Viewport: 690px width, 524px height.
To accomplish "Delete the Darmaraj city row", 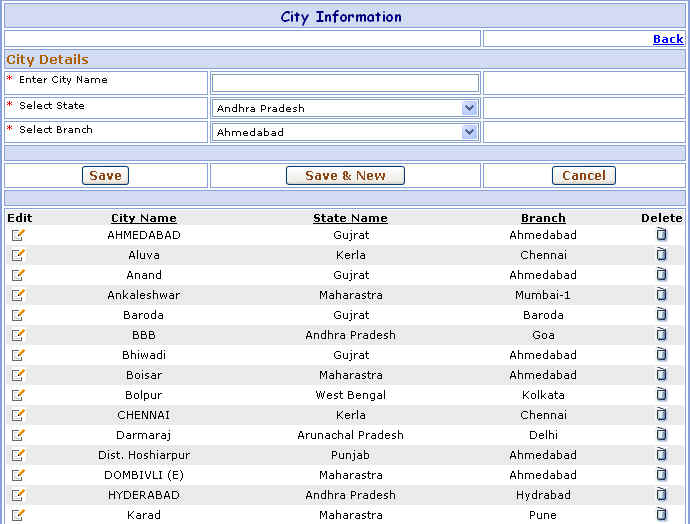I will [x=661, y=435].
